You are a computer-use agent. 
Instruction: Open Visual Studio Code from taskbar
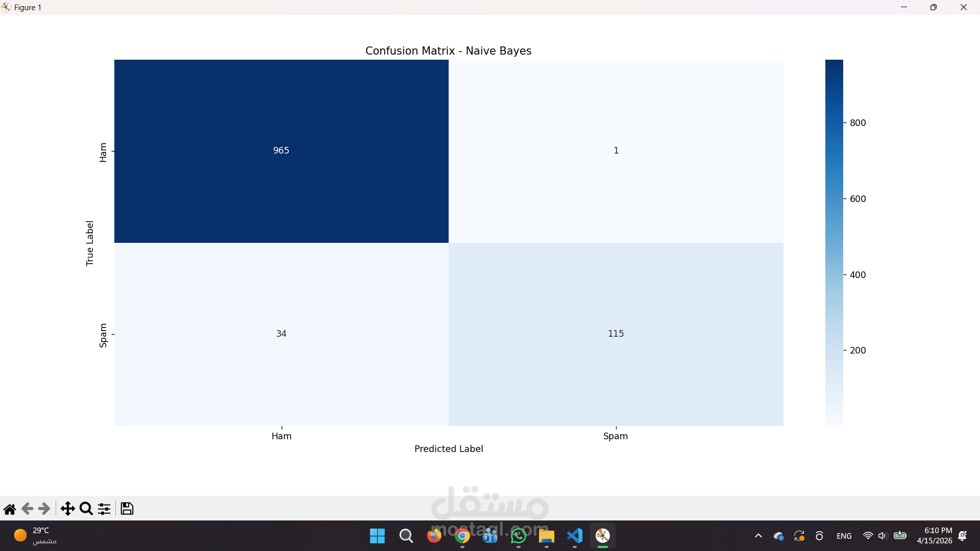tap(575, 536)
